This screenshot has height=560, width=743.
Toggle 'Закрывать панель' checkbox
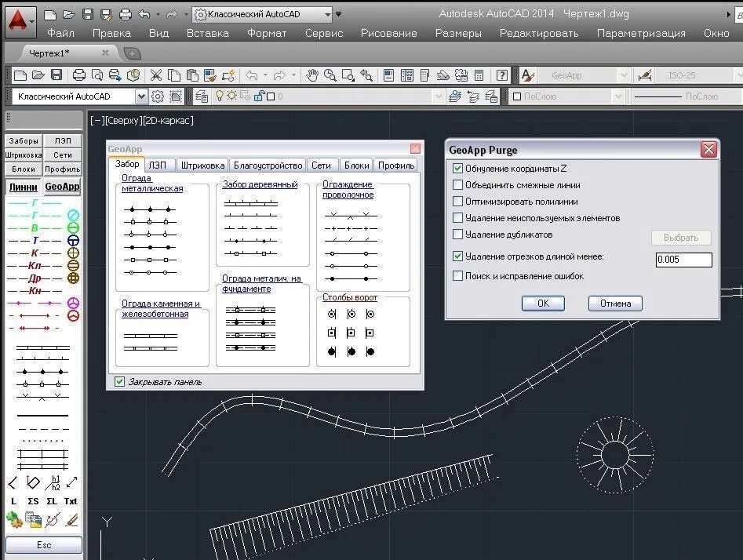[x=119, y=381]
